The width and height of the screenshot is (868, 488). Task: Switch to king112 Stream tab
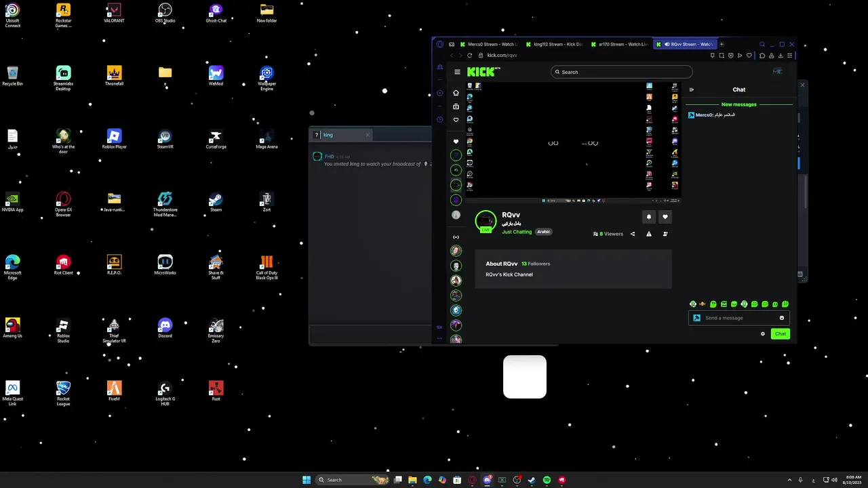(x=553, y=44)
